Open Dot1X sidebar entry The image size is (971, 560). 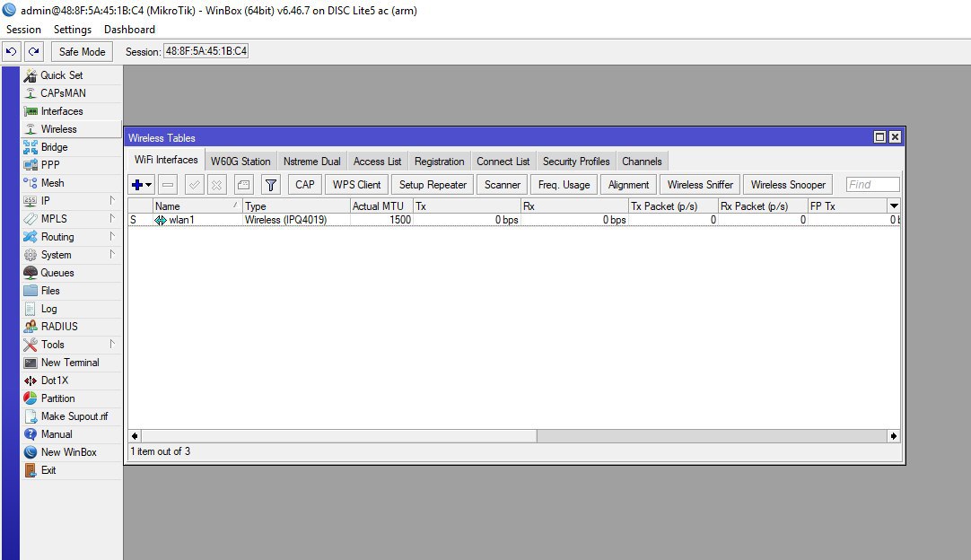(x=71, y=381)
